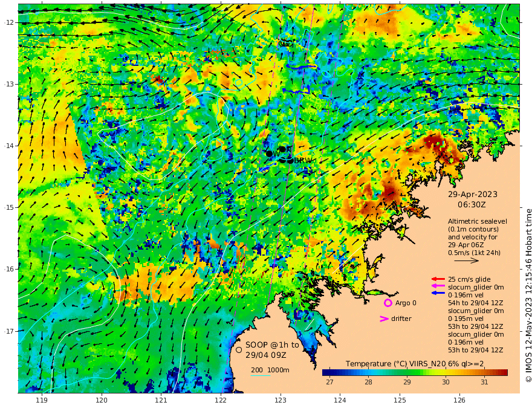Click the '0.195m vel' text
Viewport: 532px width, 411px height.
tap(465, 319)
